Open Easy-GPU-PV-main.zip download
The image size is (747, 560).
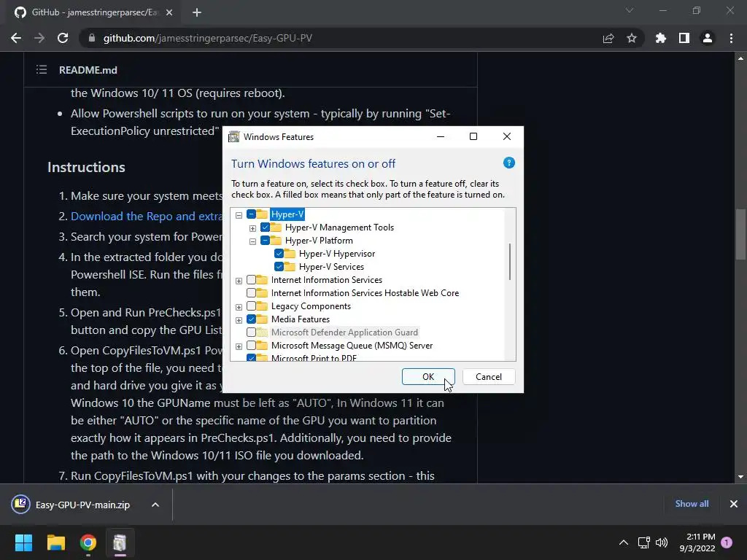pos(82,505)
